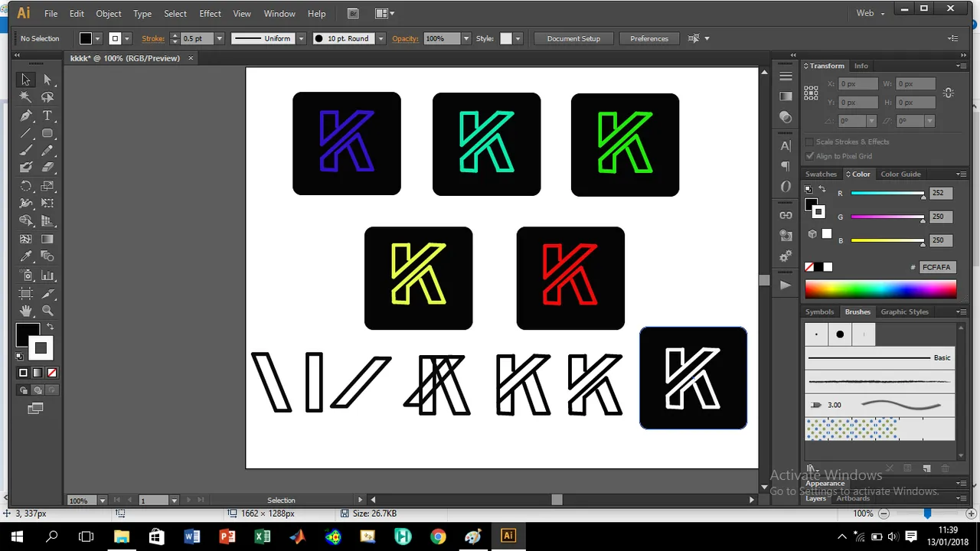Open the stroke weight dropdown
This screenshot has width=980, height=551.
click(219, 38)
